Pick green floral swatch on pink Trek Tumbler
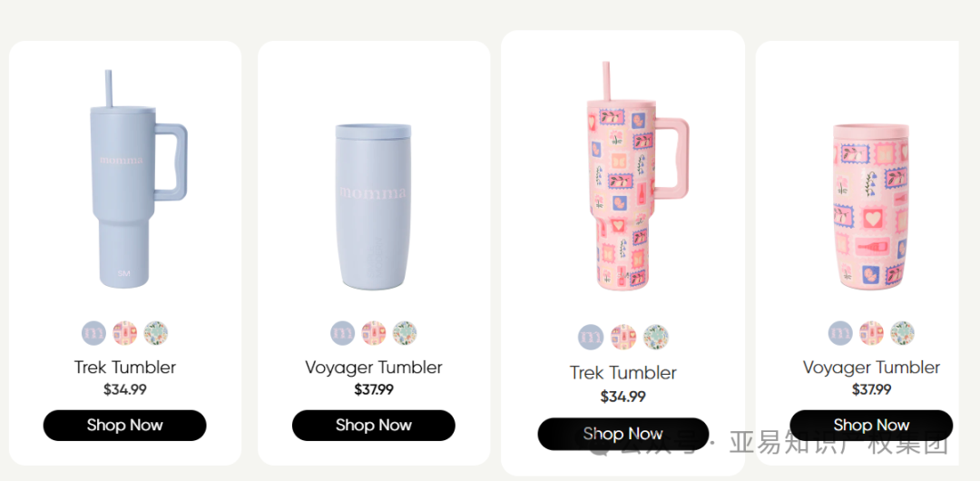Screen dimensions: 980x481 pos(656,337)
